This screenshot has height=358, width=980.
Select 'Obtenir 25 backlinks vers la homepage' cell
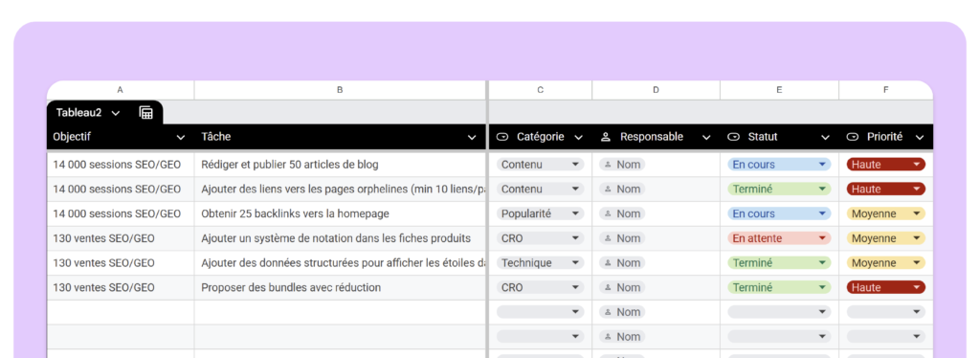(x=340, y=213)
